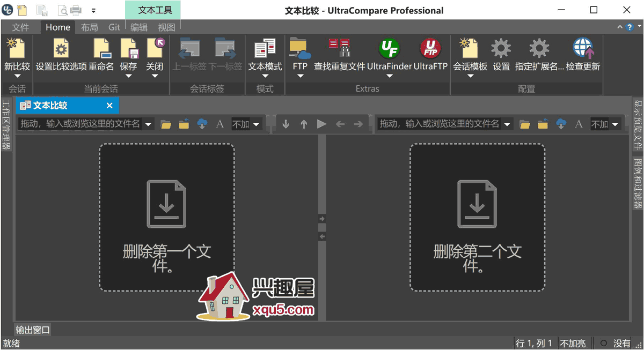
Task: Open right pane file name history dropdown
Action: 508,124
